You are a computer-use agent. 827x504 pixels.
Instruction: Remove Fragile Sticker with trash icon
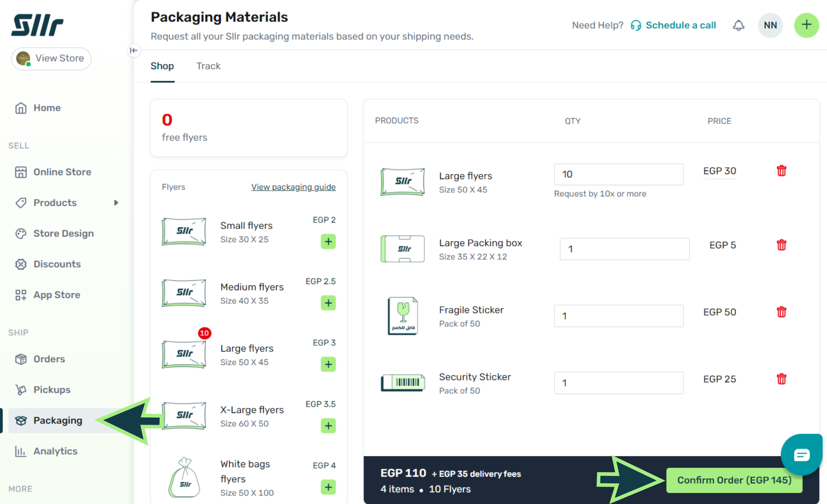pos(781,312)
